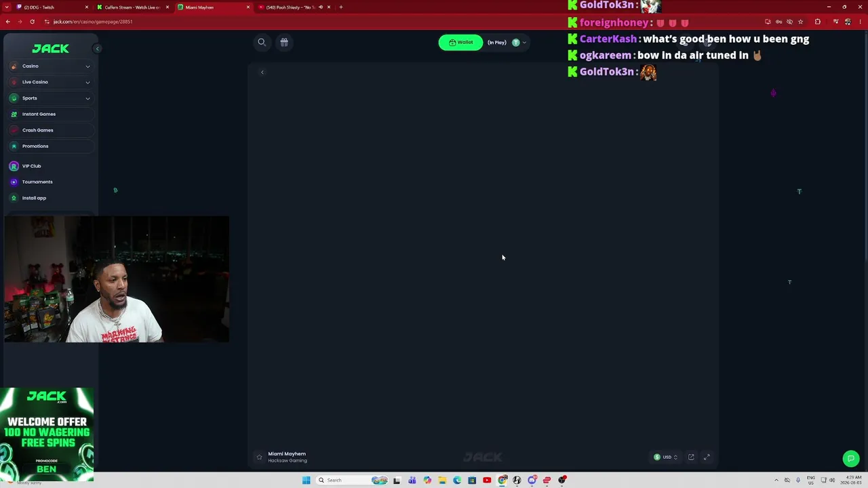Viewport: 868px width, 488px height.
Task: Open File Explorer from the taskbar
Action: tap(442, 480)
